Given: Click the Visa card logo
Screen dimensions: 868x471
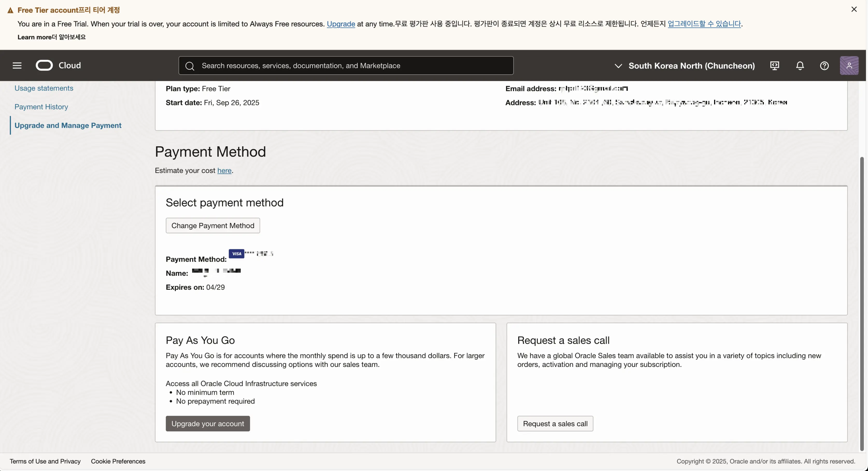Looking at the screenshot, I should click(237, 254).
